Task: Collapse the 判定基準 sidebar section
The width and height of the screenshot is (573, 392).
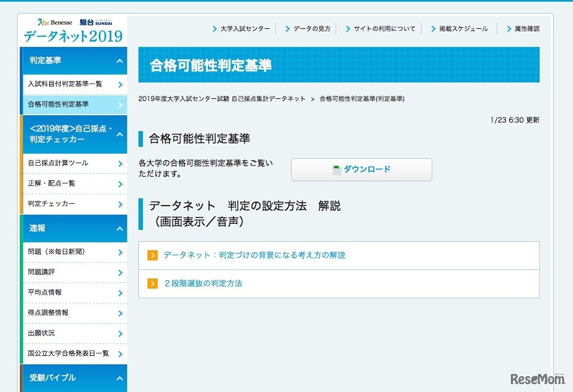Action: (119, 60)
